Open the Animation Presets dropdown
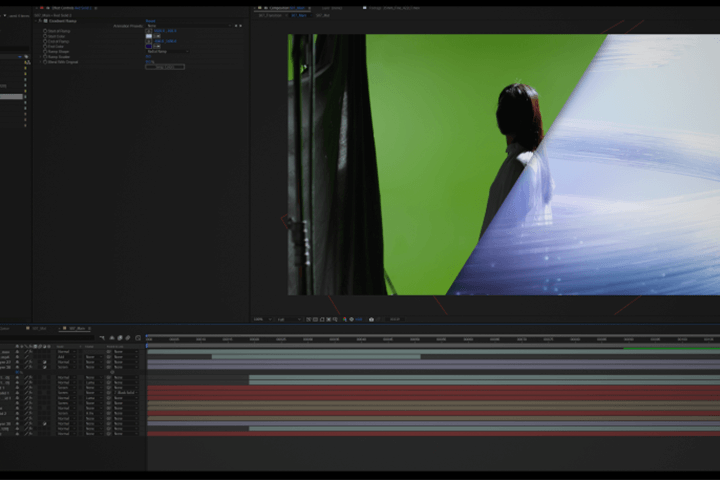This screenshot has height=480, width=720. click(190, 25)
